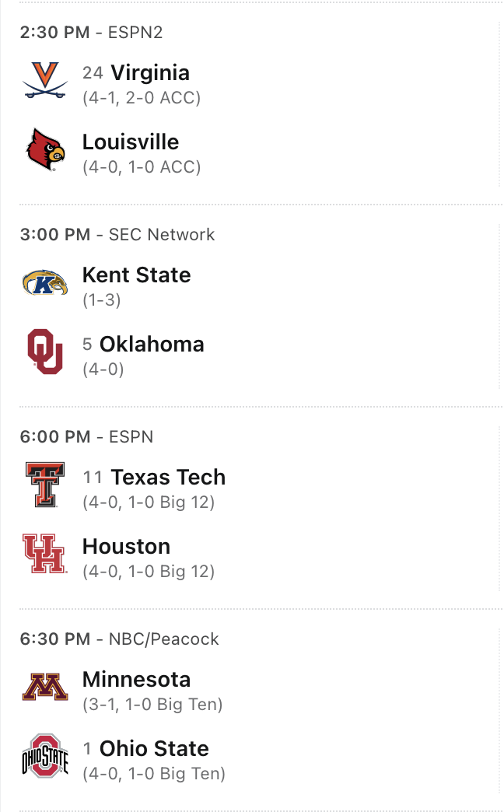504x812 pixels.
Task: Open the Oklahoma team link
Action: tap(152, 345)
